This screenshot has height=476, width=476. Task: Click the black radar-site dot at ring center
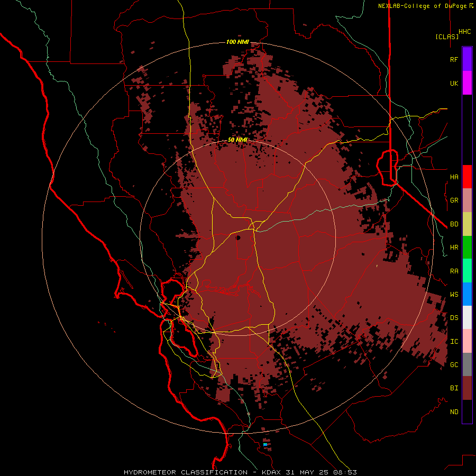click(x=239, y=237)
